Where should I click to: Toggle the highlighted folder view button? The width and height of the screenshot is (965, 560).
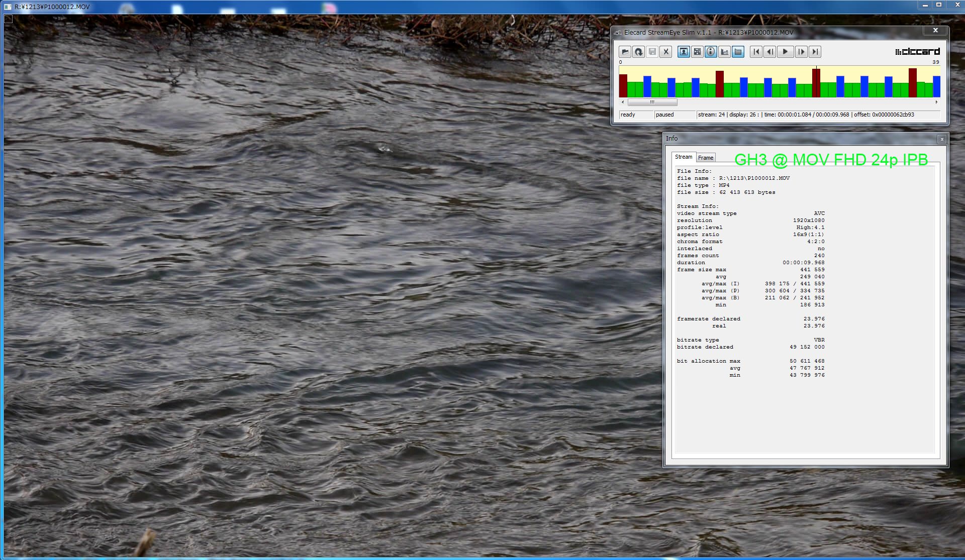(x=738, y=52)
